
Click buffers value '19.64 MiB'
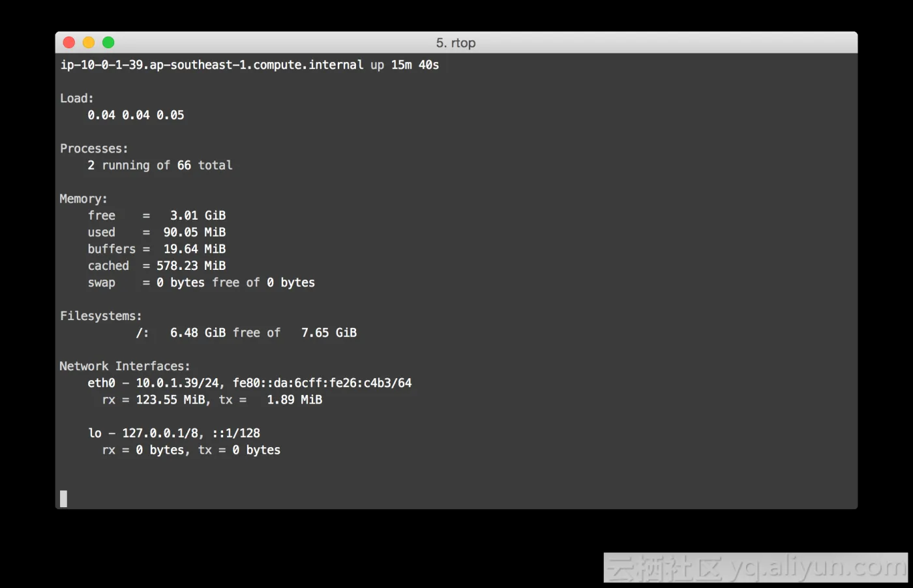194,249
